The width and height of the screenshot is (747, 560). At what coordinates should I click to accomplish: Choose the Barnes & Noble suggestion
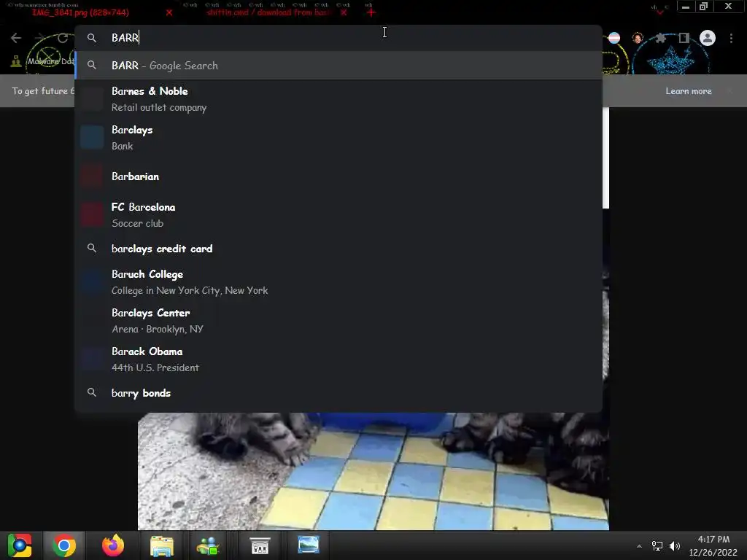pyautogui.click(x=338, y=98)
